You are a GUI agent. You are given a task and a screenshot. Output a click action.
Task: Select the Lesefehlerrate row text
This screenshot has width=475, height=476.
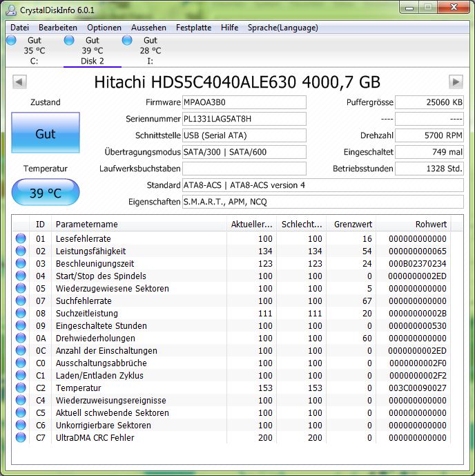pyautogui.click(x=84, y=239)
